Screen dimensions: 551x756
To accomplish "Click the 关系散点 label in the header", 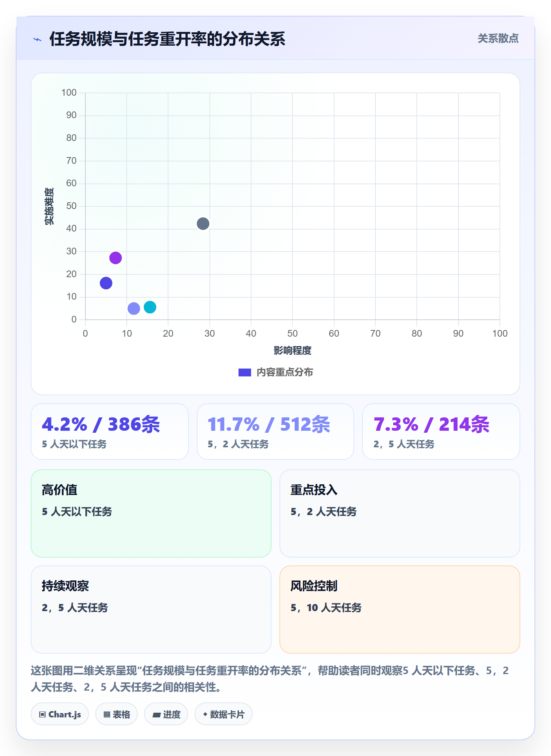I will click(498, 39).
